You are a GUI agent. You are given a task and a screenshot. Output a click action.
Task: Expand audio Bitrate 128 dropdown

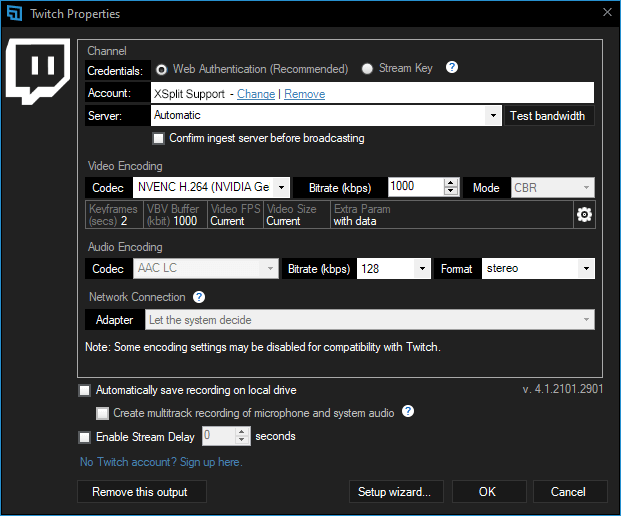394,268
